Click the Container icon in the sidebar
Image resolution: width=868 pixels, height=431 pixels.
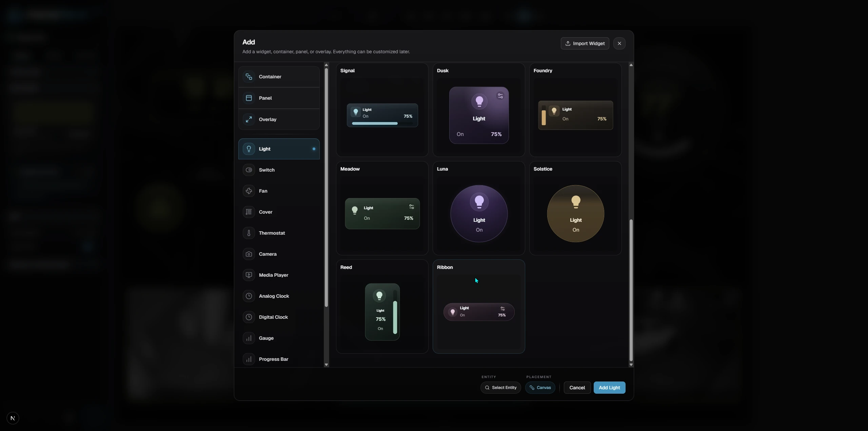coord(249,77)
